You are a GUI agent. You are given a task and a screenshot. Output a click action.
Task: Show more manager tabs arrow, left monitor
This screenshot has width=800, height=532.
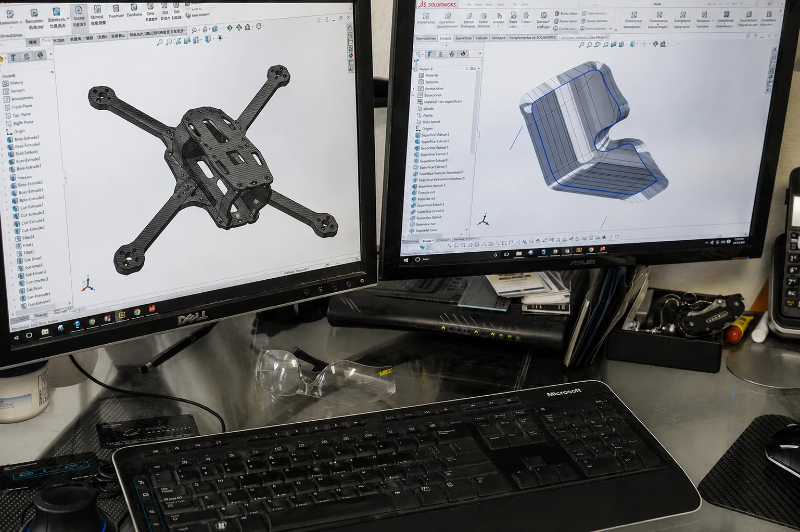pyautogui.click(x=51, y=54)
